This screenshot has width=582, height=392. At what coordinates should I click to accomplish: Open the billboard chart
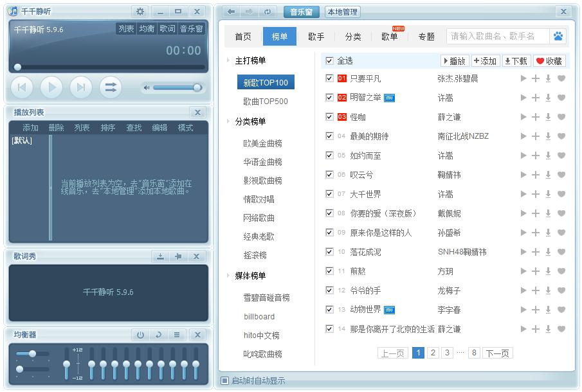coord(259,316)
